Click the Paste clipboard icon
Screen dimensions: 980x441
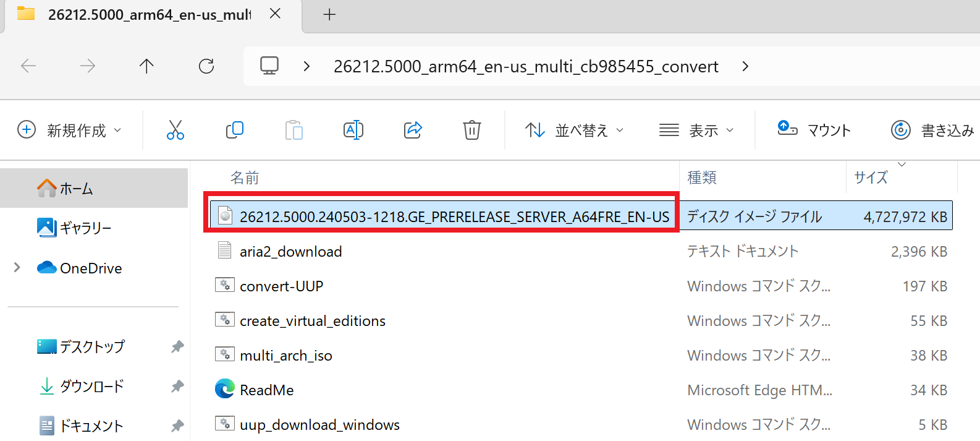tap(294, 130)
